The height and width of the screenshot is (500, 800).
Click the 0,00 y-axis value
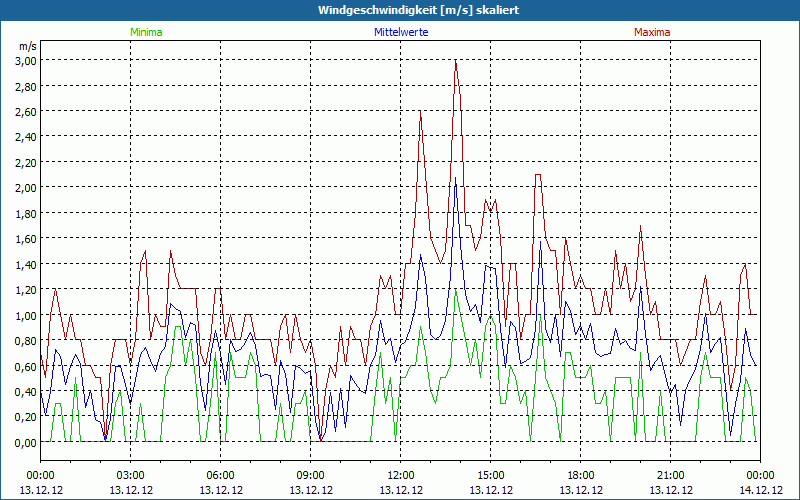click(27, 443)
